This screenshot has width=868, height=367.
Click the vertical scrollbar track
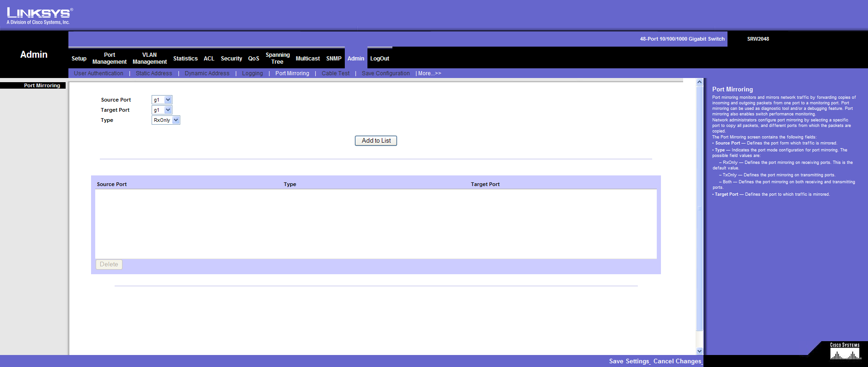pyautogui.click(x=699, y=208)
